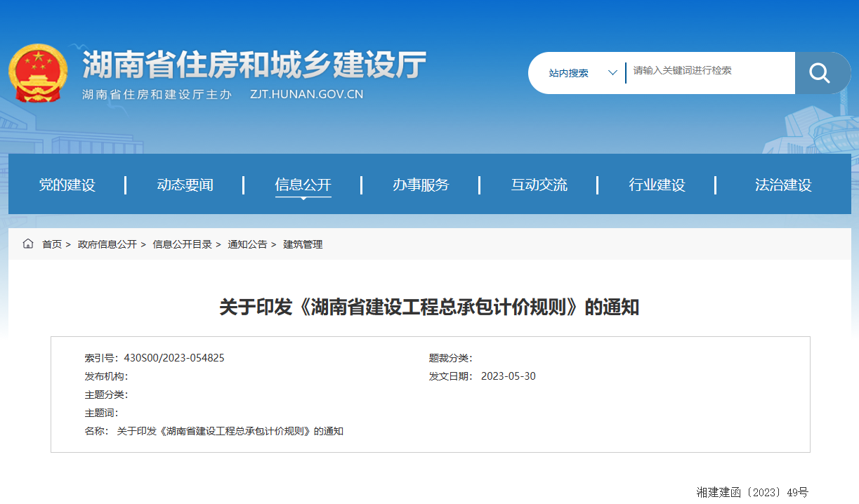Click the 湖南省住房和城乡建设厅 site title
859x504 pixels.
[254, 66]
